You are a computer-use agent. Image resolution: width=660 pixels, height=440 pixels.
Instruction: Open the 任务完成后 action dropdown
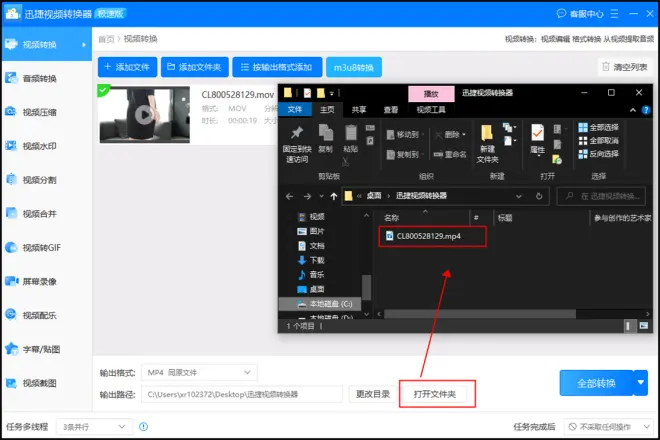pyautogui.click(x=608, y=427)
